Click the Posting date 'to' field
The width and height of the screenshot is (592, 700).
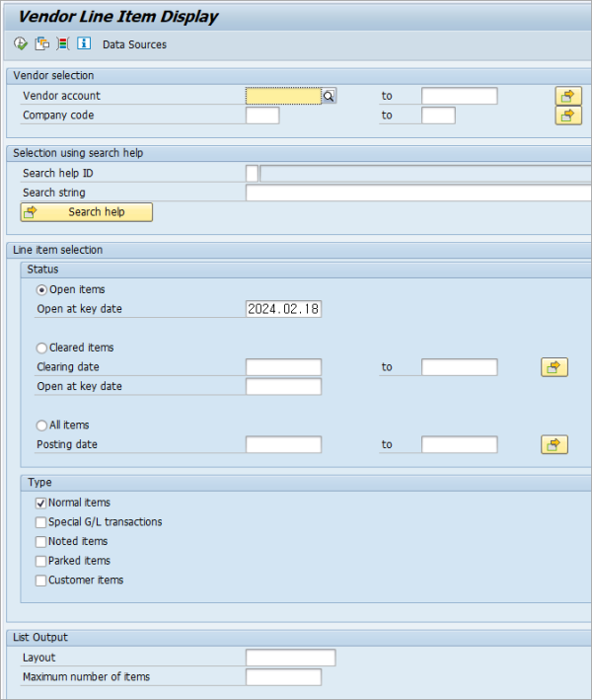point(460,444)
